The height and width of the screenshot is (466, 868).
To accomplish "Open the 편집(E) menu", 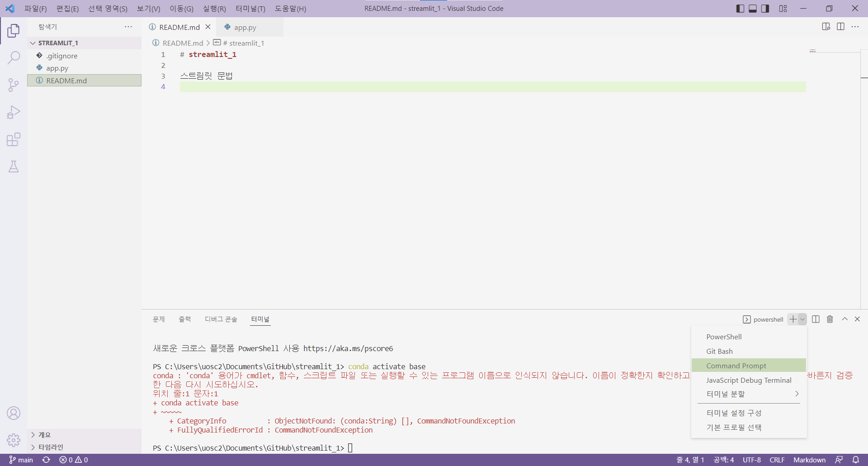I will pyautogui.click(x=67, y=9).
